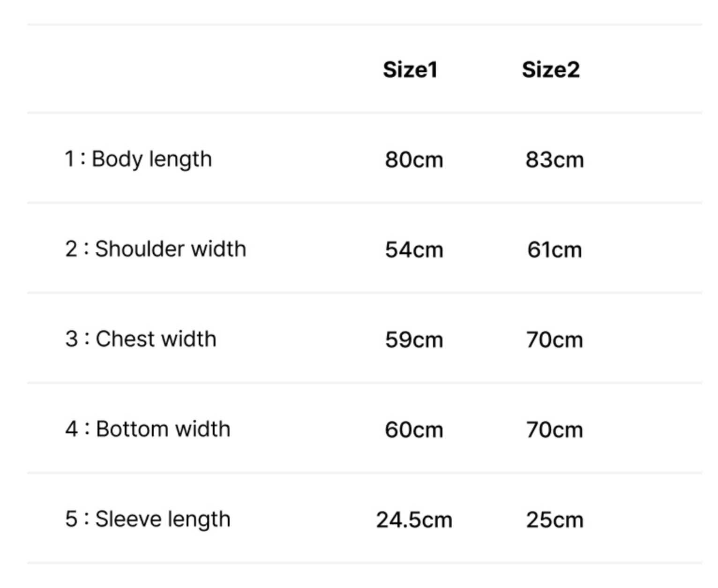Click the 80cm Body length value

point(414,160)
